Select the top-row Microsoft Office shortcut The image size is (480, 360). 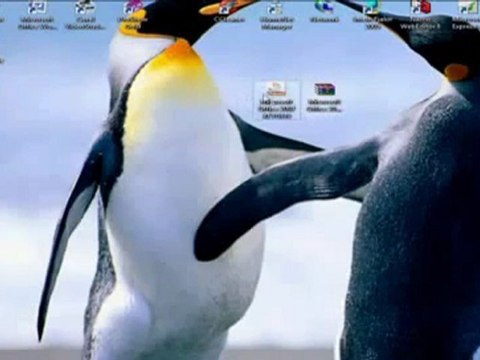point(37,15)
